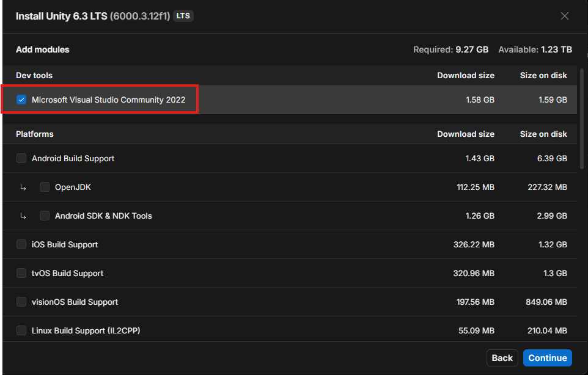Tick the OpenJDK module checkbox
The height and width of the screenshot is (375, 588).
pyautogui.click(x=45, y=187)
